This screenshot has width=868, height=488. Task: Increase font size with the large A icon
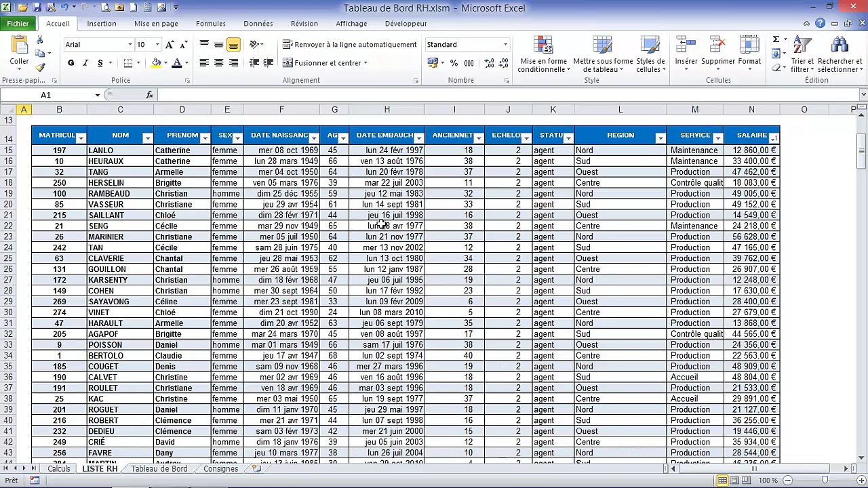click(x=170, y=45)
